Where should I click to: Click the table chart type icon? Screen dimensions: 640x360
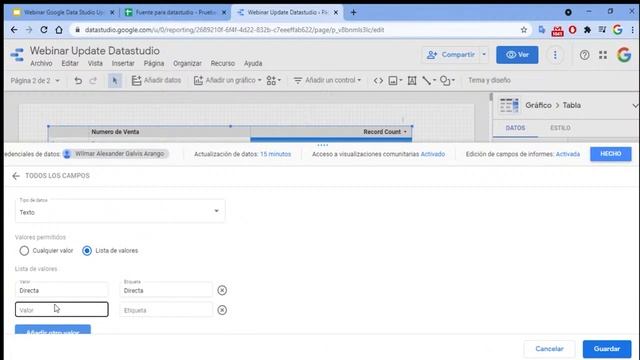[x=509, y=105]
